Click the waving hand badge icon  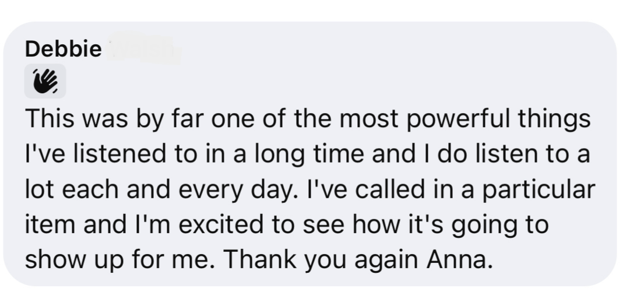coord(45,81)
